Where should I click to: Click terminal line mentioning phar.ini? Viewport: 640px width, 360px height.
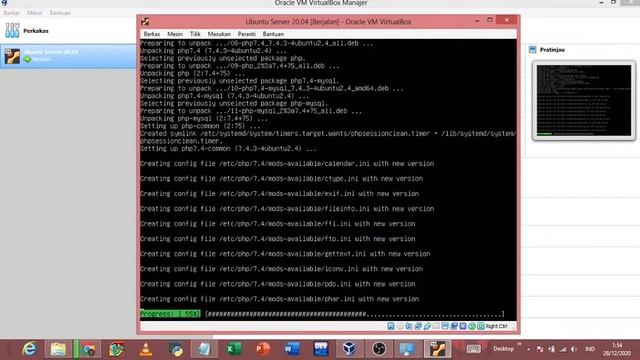[x=280, y=299]
